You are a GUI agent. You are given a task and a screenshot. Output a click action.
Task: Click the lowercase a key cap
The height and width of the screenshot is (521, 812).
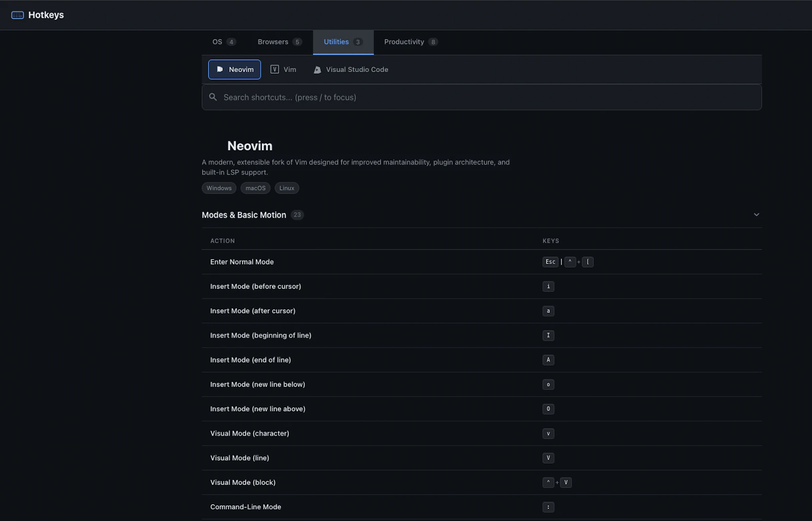548,311
